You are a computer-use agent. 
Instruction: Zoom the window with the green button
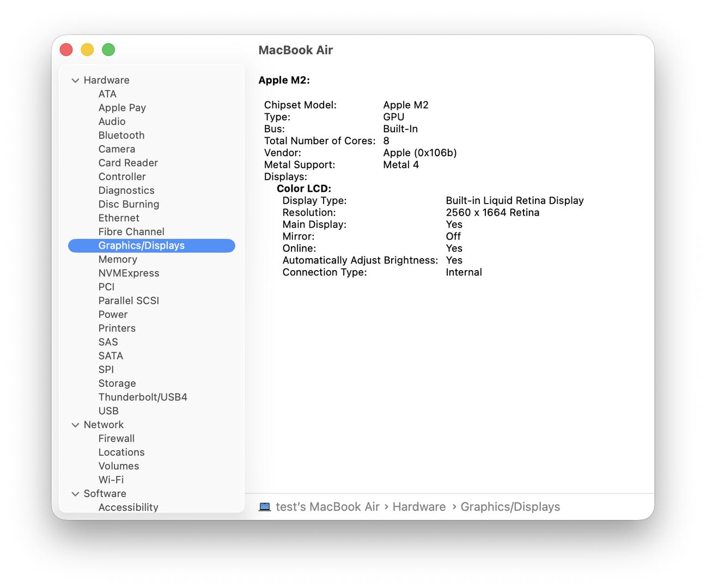coord(108,50)
